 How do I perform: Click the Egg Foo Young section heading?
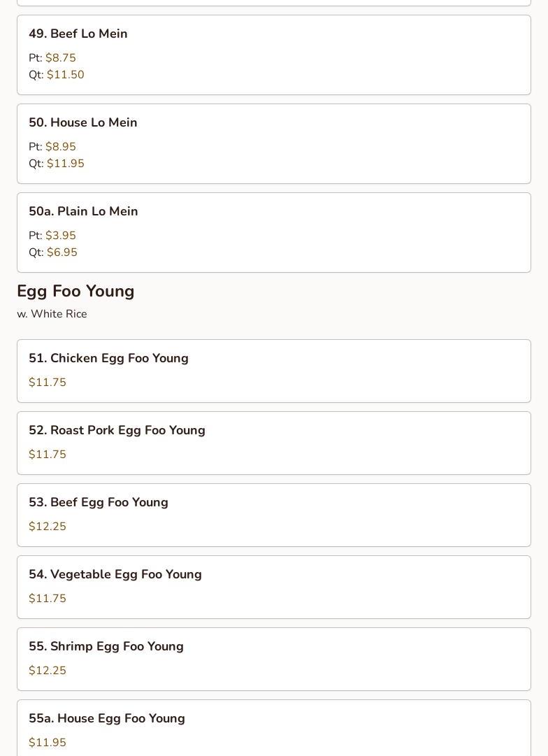pyautogui.click(x=75, y=291)
